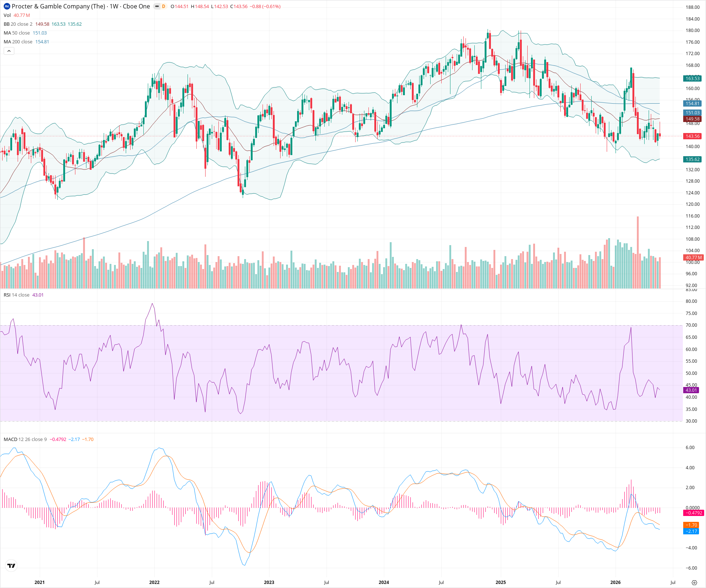Click the 143.56 last price label
Viewport: 706px width, 588px height.
point(692,136)
